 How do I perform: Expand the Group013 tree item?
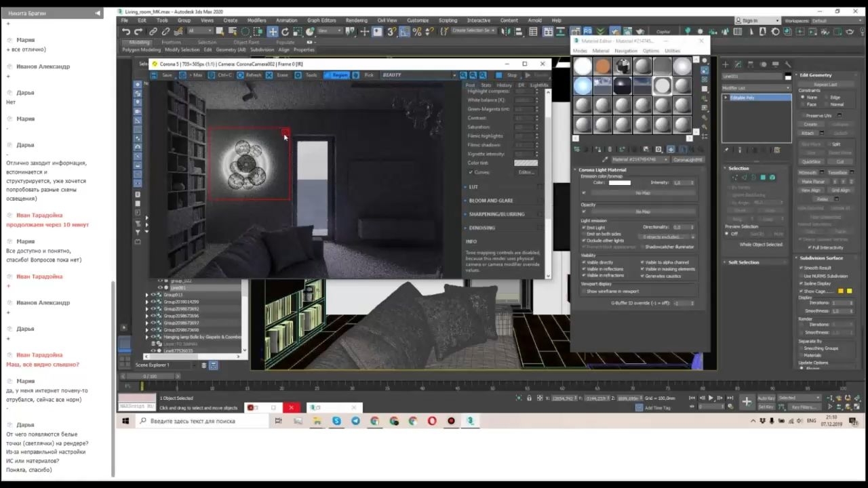pyautogui.click(x=147, y=296)
